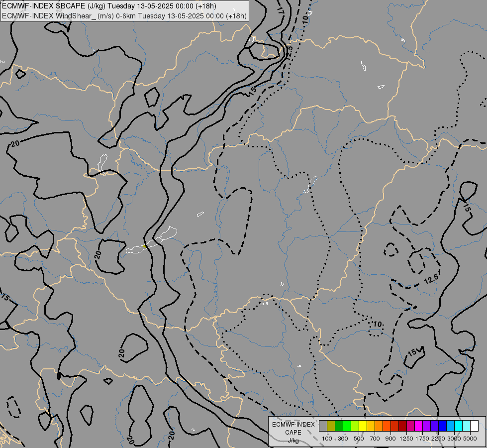The height and width of the screenshot is (448, 487).
Task: Click the 700 legend tick label
Action: click(x=375, y=439)
